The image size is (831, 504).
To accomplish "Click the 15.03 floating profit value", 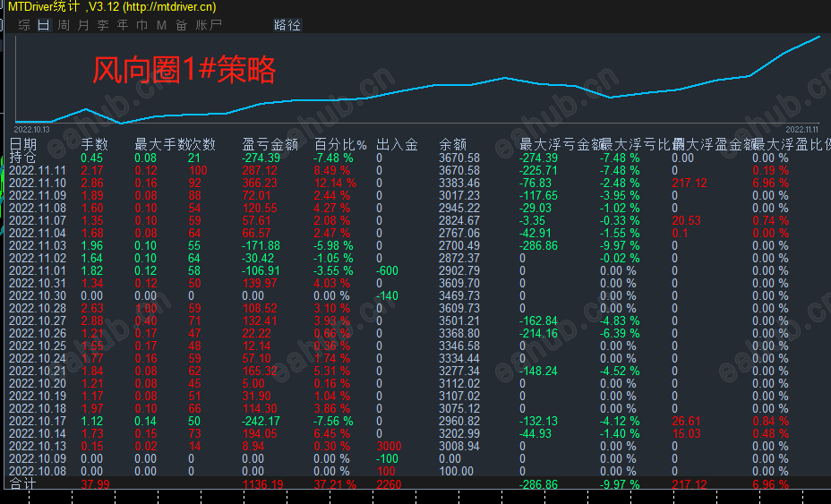I will pos(686,433).
